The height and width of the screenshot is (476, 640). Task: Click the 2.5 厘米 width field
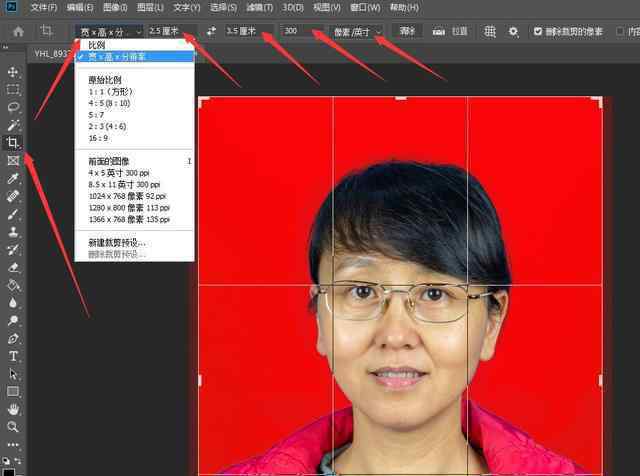click(172, 31)
